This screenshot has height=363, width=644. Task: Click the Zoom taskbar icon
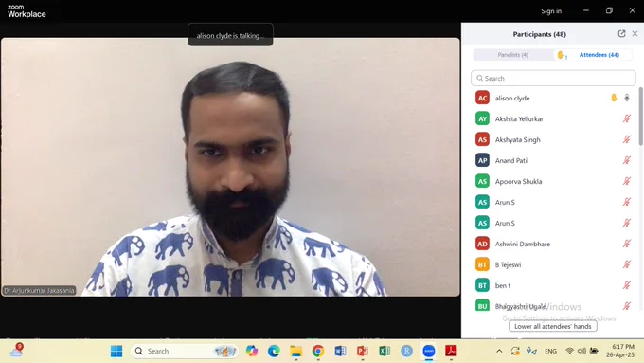tap(429, 351)
